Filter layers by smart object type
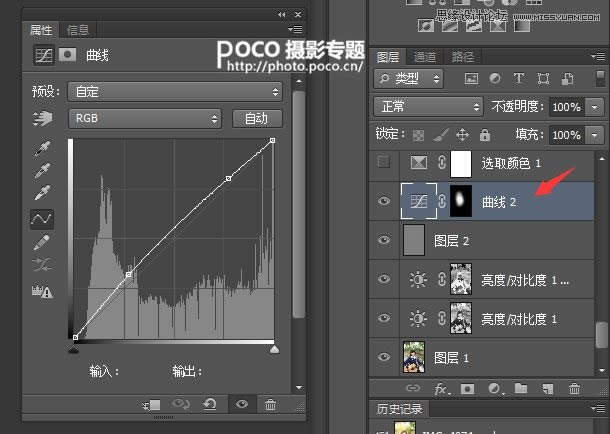This screenshot has width=610, height=434. 567,79
